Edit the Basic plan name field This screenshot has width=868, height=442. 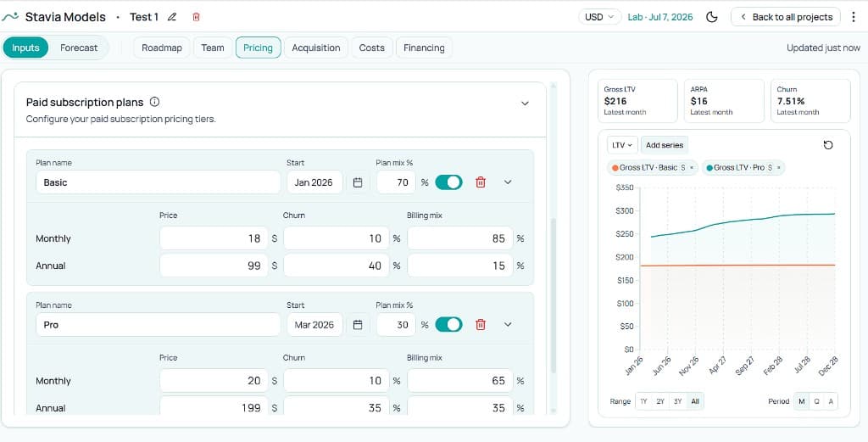159,182
